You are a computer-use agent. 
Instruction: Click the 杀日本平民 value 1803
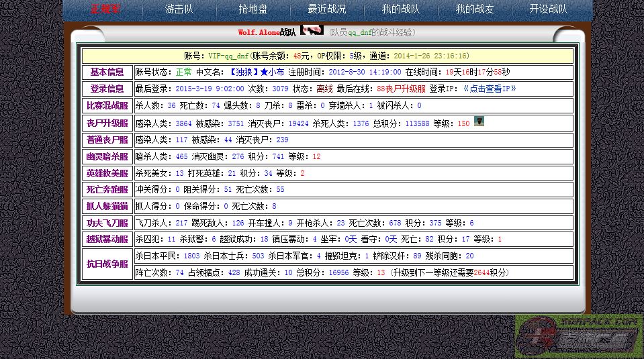(x=192, y=256)
